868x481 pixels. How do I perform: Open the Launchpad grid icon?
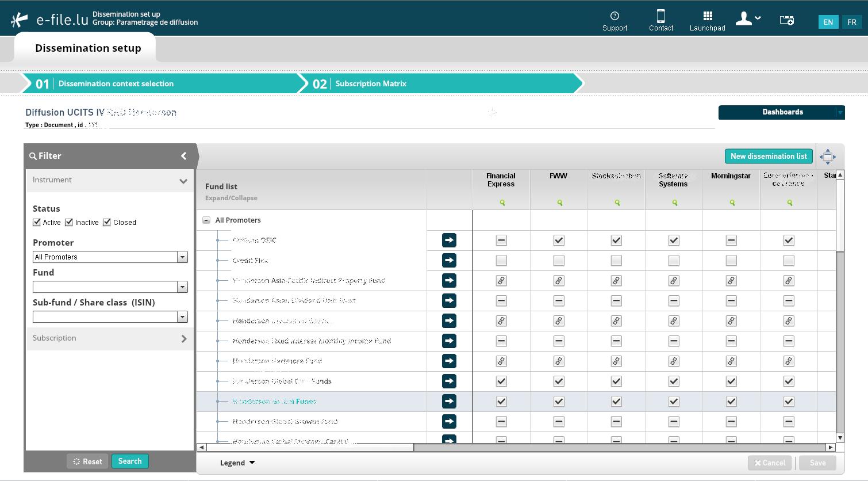708,16
